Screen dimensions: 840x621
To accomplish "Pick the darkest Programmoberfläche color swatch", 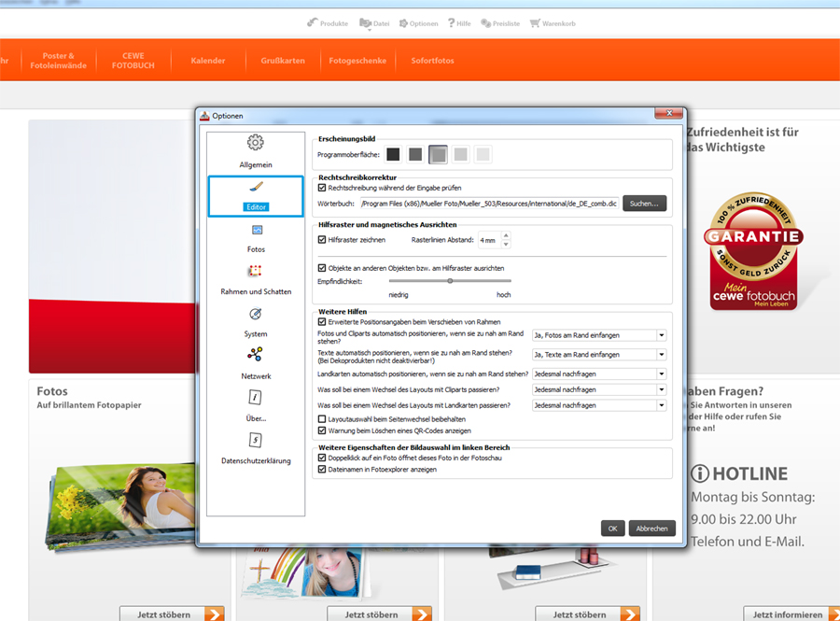I will coord(394,154).
